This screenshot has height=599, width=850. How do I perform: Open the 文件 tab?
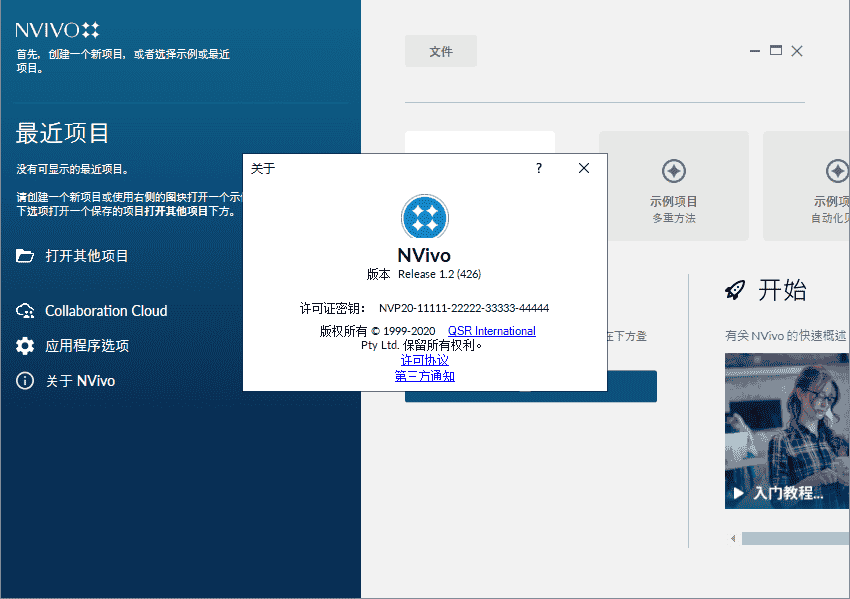(x=440, y=51)
